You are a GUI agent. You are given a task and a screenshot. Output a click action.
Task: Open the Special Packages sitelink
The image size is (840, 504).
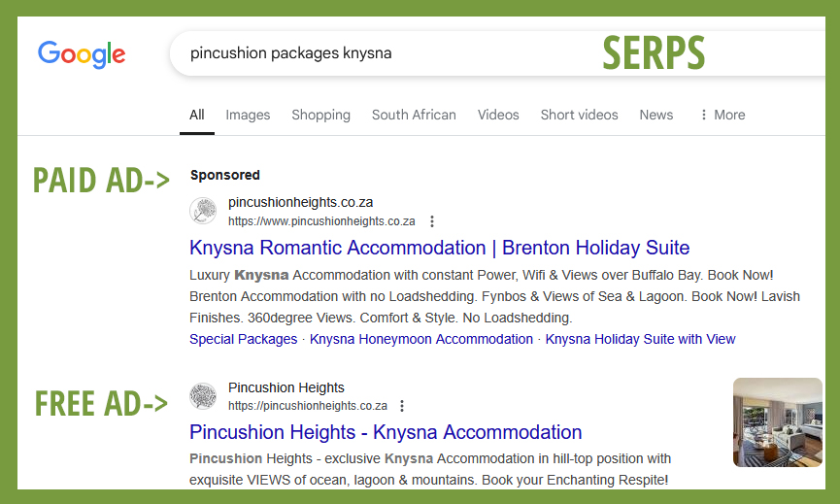[x=243, y=339]
